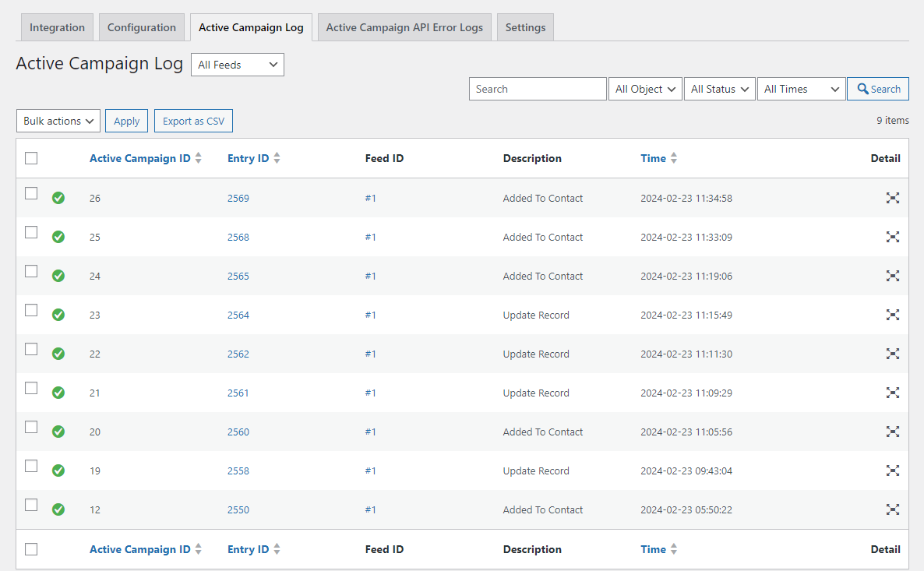Viewport: 924px width, 571px height.
Task: Open entry link 2569
Action: (238, 198)
